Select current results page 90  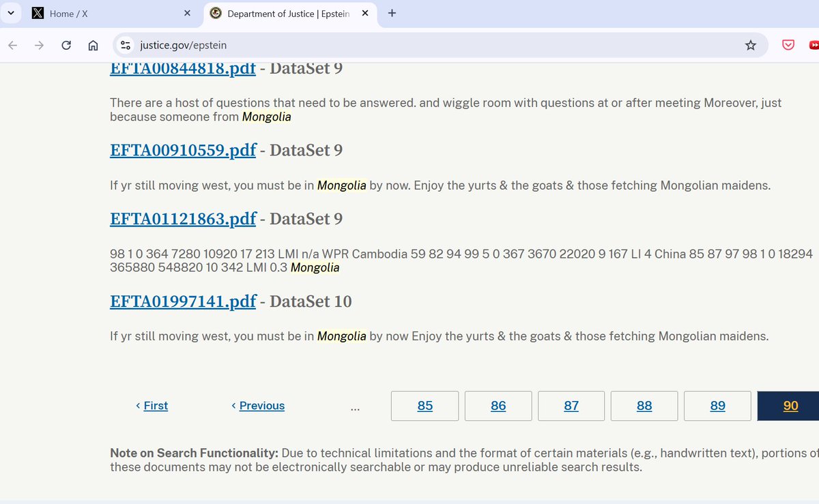tap(790, 406)
